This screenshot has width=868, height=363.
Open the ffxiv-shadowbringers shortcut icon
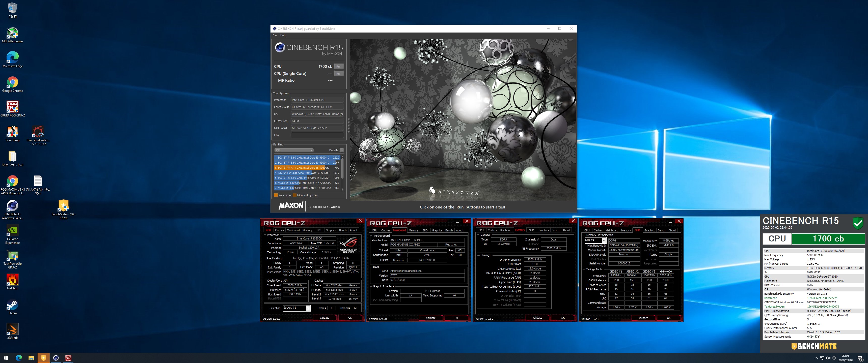tap(38, 135)
